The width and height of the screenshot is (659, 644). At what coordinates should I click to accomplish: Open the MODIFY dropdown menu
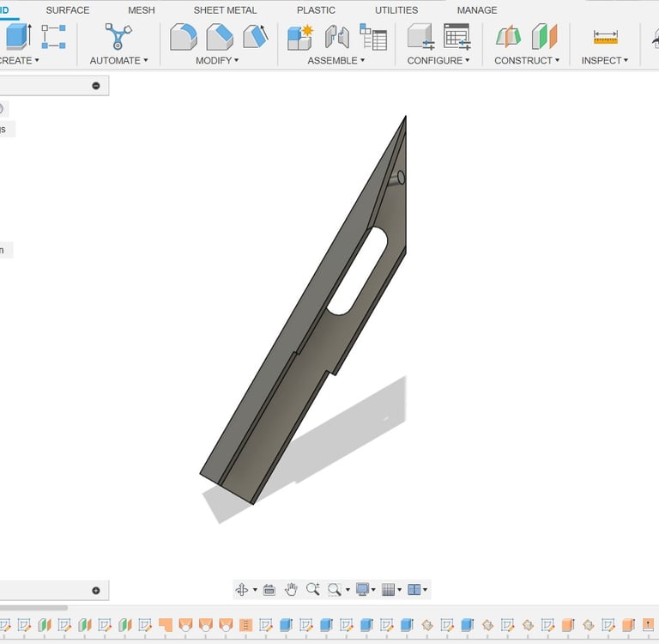[x=217, y=61]
